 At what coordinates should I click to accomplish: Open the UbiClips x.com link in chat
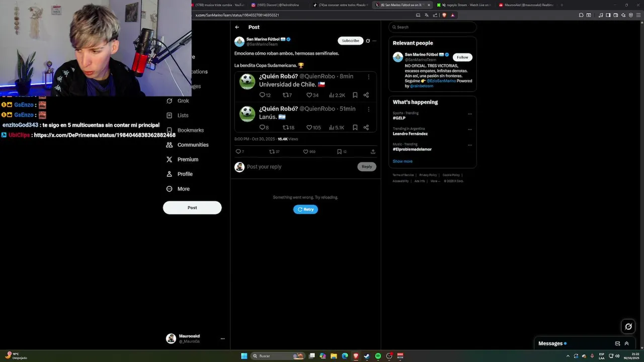coord(105,135)
